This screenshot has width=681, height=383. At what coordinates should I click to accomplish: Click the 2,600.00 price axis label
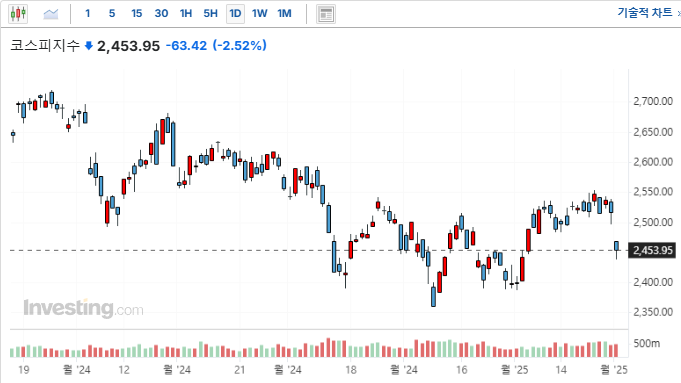[x=653, y=162]
